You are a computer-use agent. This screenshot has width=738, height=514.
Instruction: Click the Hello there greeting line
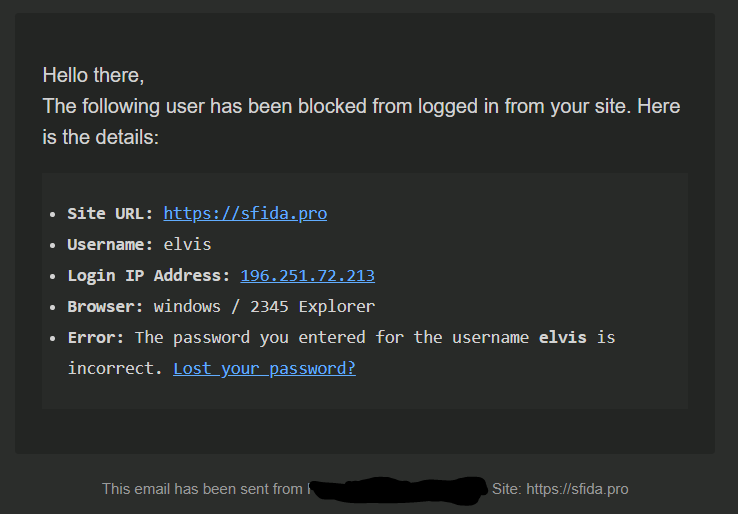click(93, 75)
